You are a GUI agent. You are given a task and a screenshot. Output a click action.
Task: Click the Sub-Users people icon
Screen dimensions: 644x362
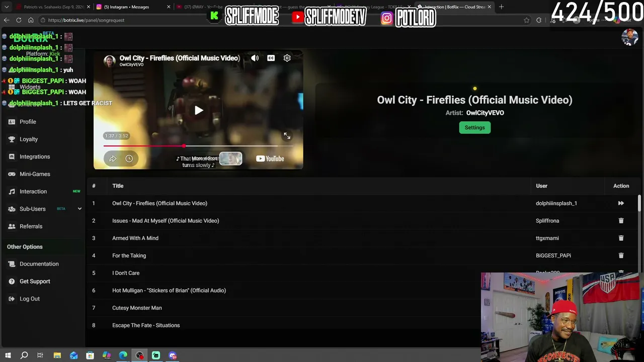coord(12,209)
